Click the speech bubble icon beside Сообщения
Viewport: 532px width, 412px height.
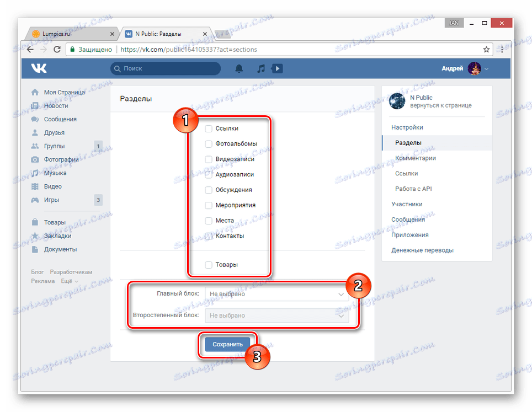35,119
